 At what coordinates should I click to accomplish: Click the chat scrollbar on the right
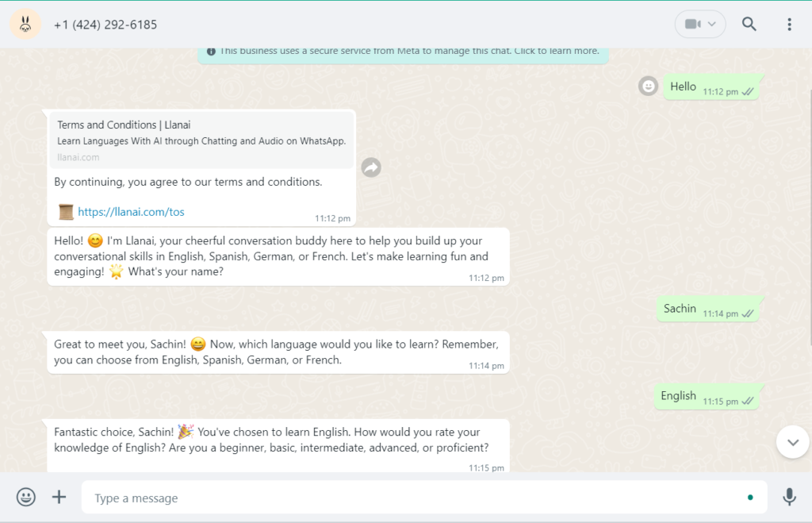coord(810,217)
